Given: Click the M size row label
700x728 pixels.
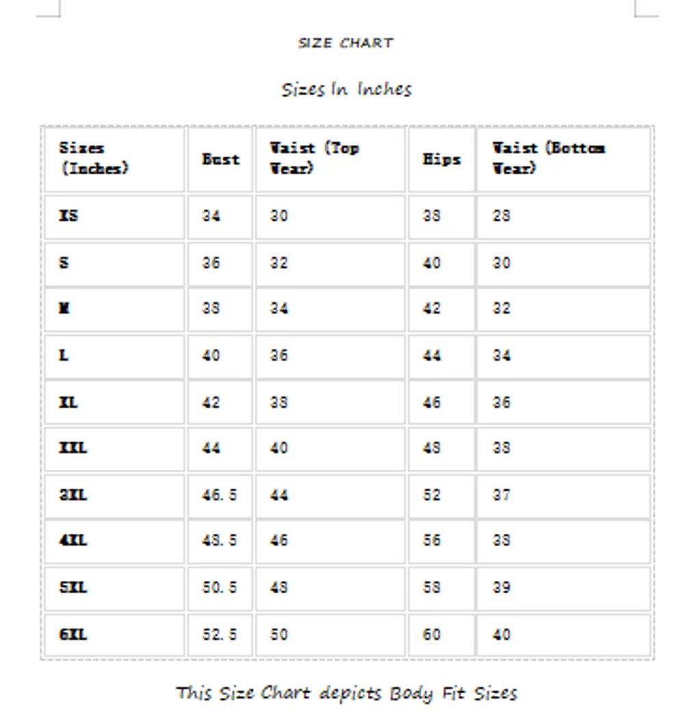Looking at the screenshot, I should [65, 309].
